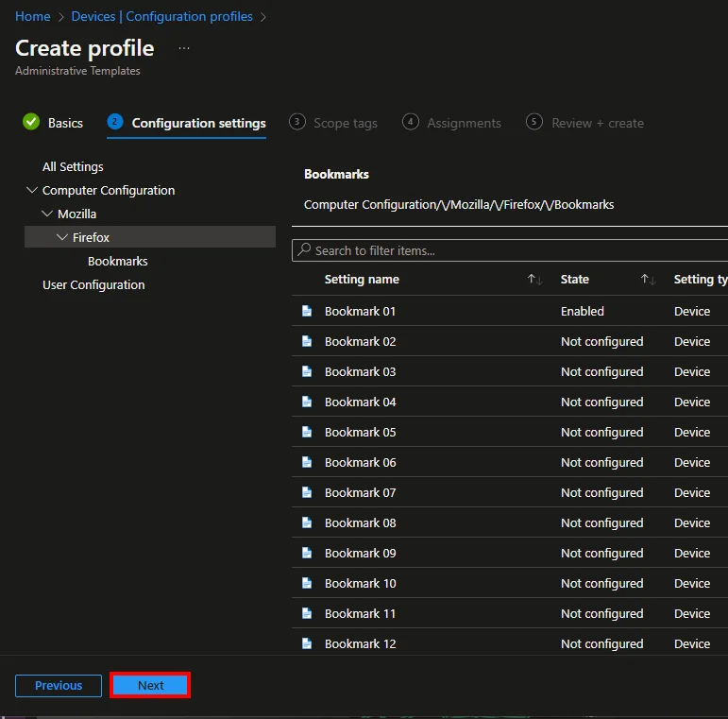728x719 pixels.
Task: Click the Previous button
Action: point(59,686)
